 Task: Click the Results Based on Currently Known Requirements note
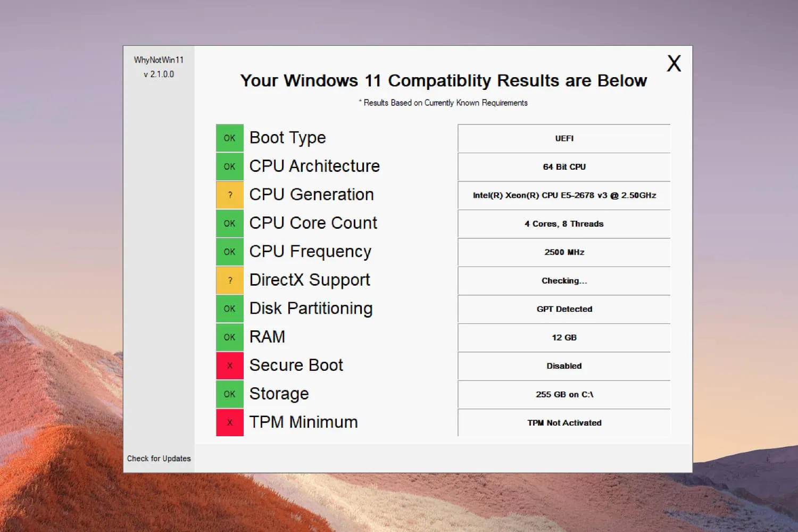coord(443,103)
